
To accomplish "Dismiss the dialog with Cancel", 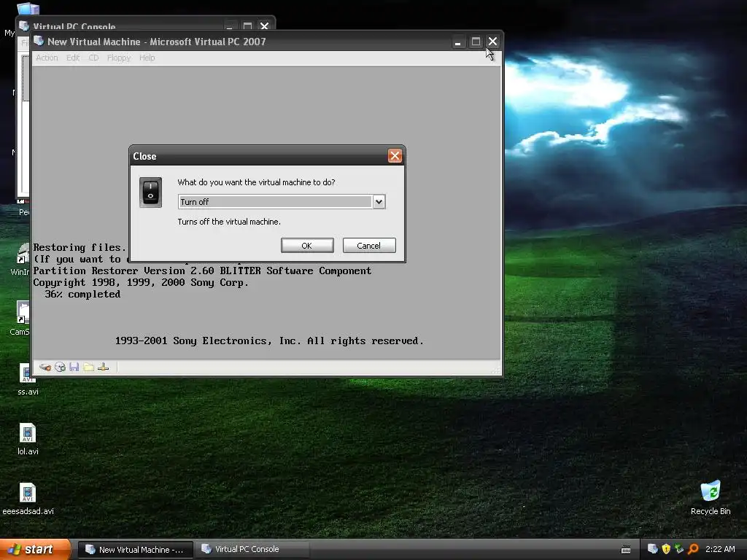I will (368, 246).
